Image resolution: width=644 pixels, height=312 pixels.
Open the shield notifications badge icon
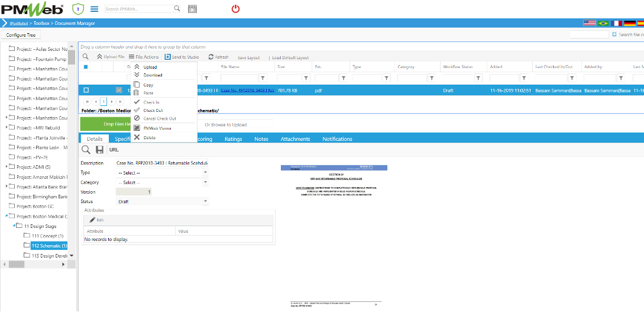click(77, 9)
